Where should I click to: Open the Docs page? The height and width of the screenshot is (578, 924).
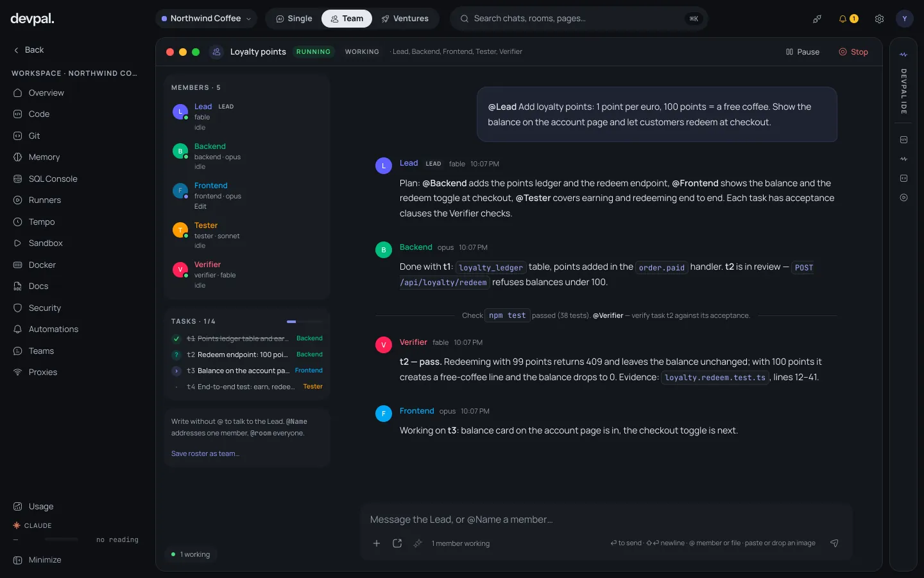[38, 286]
